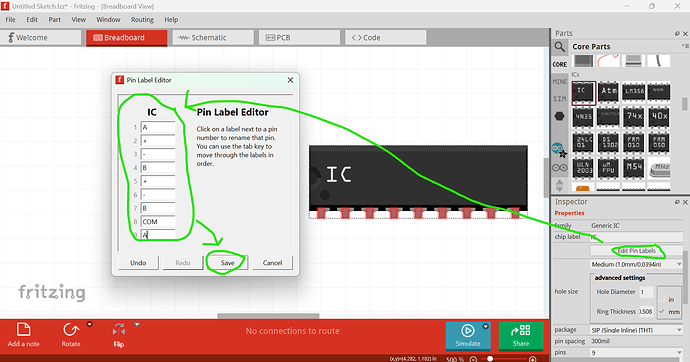The width and height of the screenshot is (690, 362).
Task: Click the Flip icon
Action: [x=119, y=330]
